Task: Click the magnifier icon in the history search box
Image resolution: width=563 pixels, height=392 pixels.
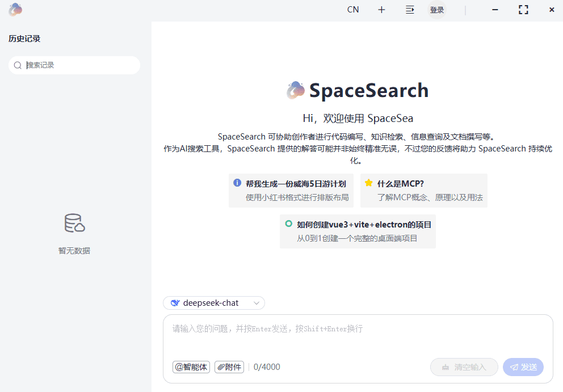Action: tap(18, 65)
